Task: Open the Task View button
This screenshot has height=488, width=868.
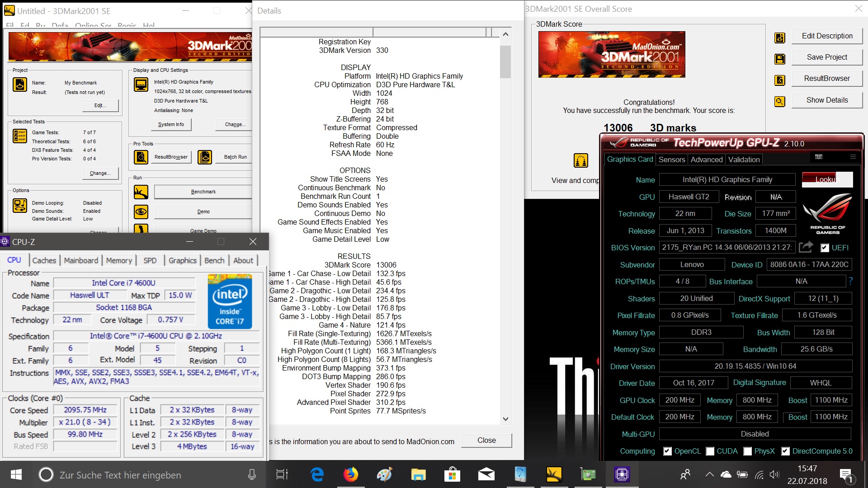Action: pyautogui.click(x=282, y=474)
